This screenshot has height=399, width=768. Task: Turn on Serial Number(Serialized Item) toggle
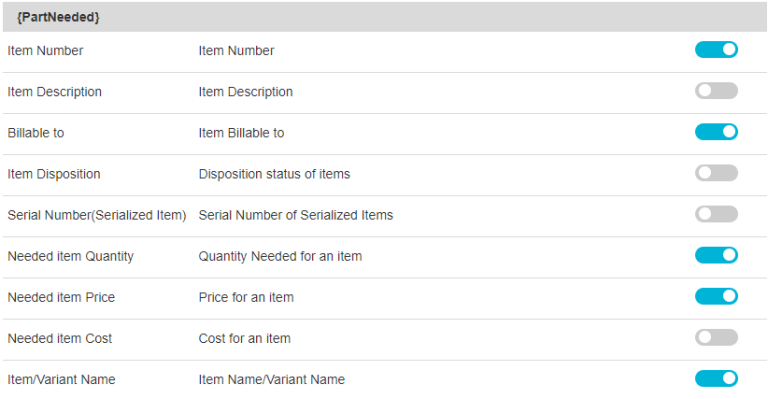[716, 214]
